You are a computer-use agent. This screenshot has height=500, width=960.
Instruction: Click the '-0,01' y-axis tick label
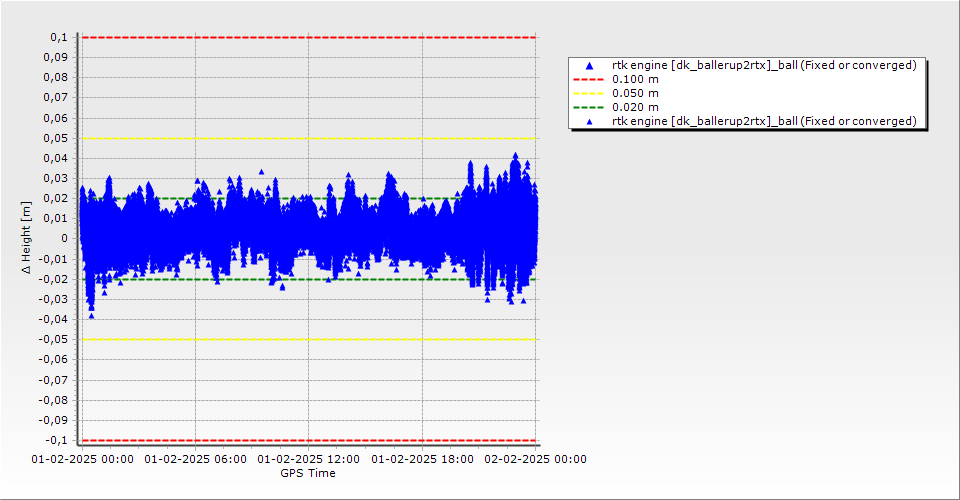coord(54,259)
